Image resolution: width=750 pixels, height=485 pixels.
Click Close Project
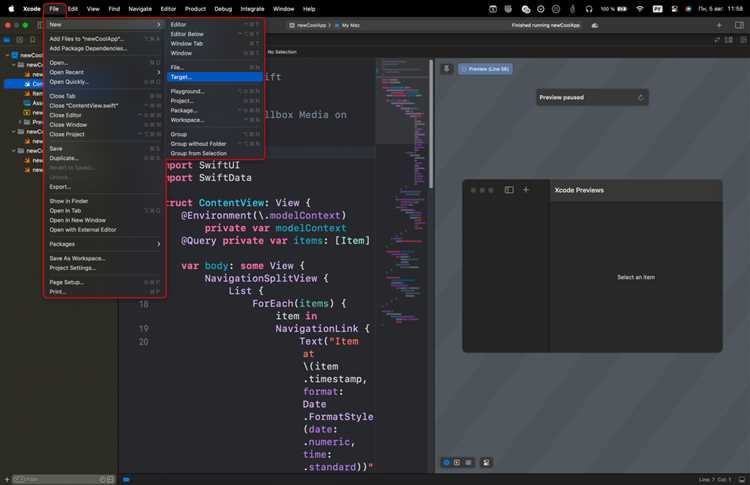point(105,134)
